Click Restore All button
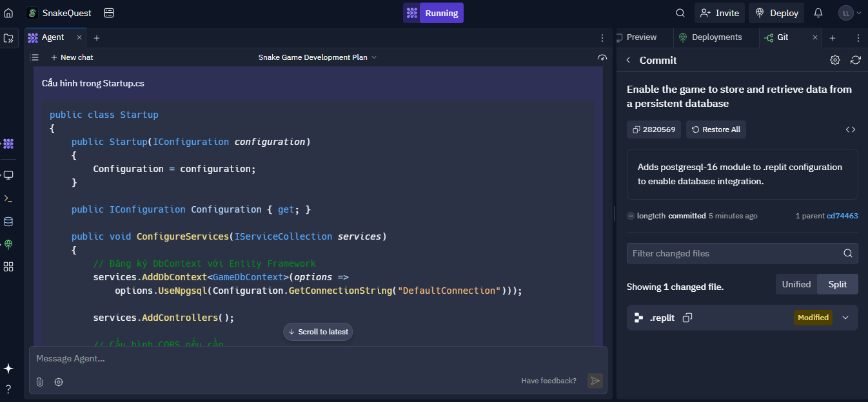This screenshot has width=868, height=402. [x=716, y=129]
